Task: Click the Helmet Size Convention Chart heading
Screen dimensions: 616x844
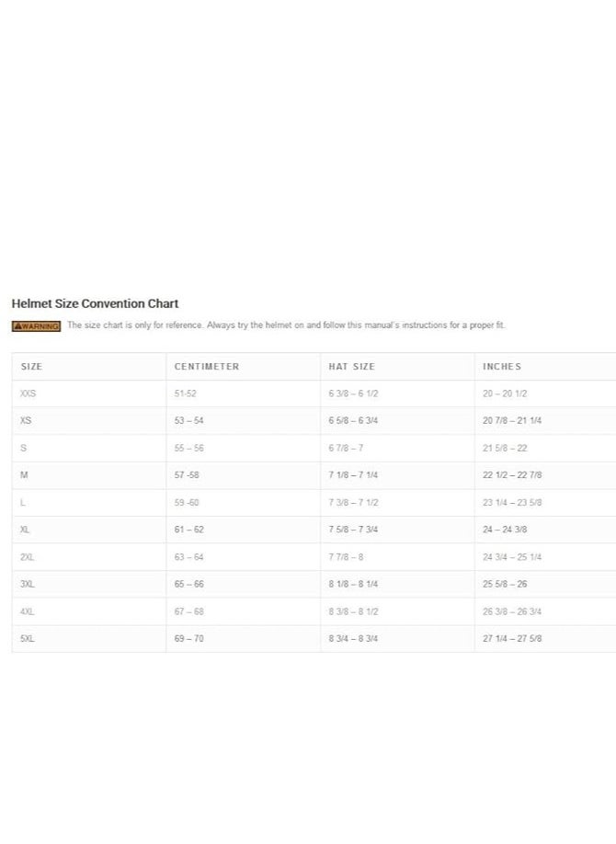Action: point(95,303)
